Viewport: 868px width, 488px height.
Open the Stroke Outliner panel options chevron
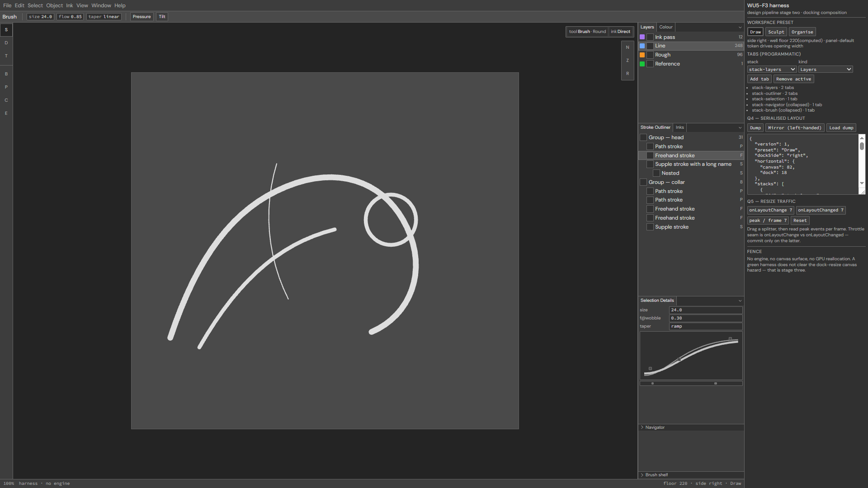[x=740, y=127]
